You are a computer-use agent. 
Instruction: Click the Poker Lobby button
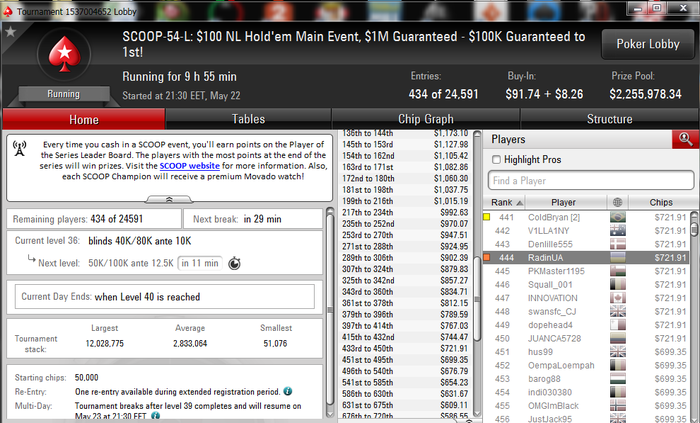pos(648,44)
